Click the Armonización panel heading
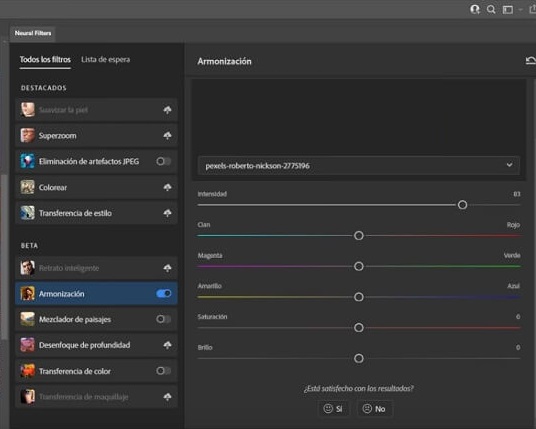 pos(224,62)
